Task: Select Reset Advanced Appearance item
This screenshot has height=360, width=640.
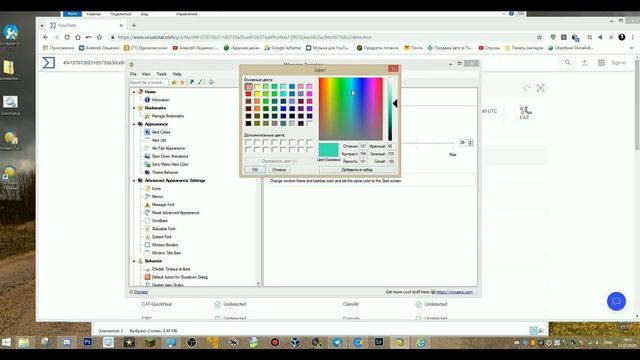Action: pyautogui.click(x=176, y=213)
